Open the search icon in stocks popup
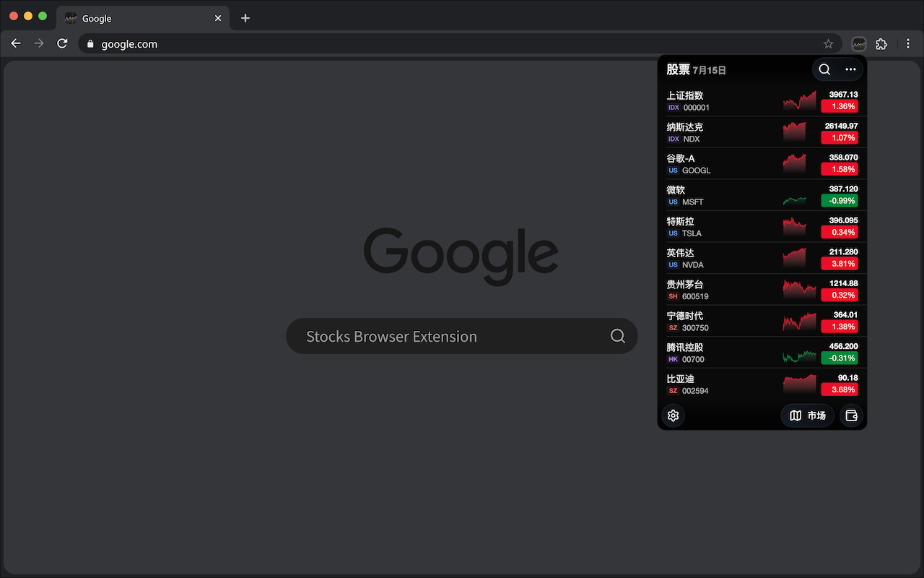The width and height of the screenshot is (924, 578). (824, 69)
